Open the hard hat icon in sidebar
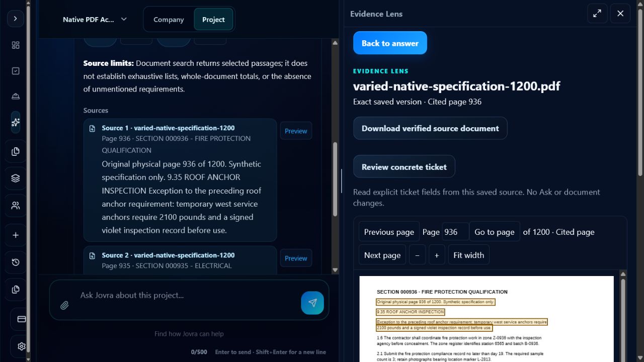This screenshot has width=644, height=362. click(16, 97)
